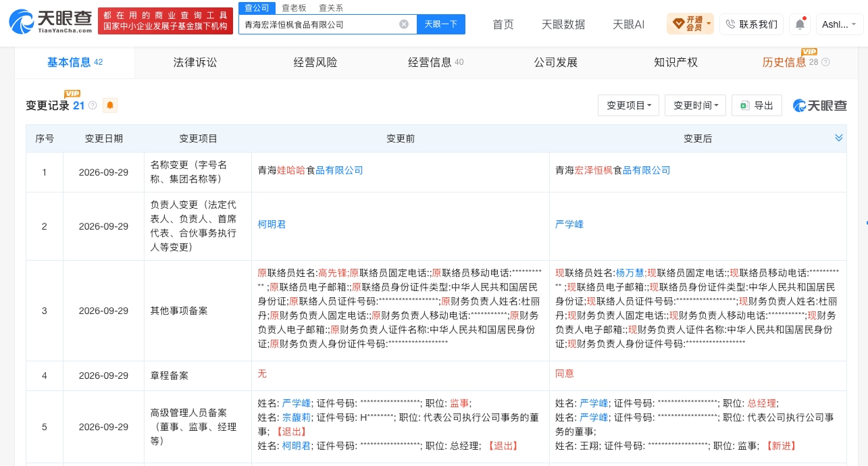Expand the 变更后 column with the double-chevron
Viewport: 868px width, 466px height.
coord(839,138)
